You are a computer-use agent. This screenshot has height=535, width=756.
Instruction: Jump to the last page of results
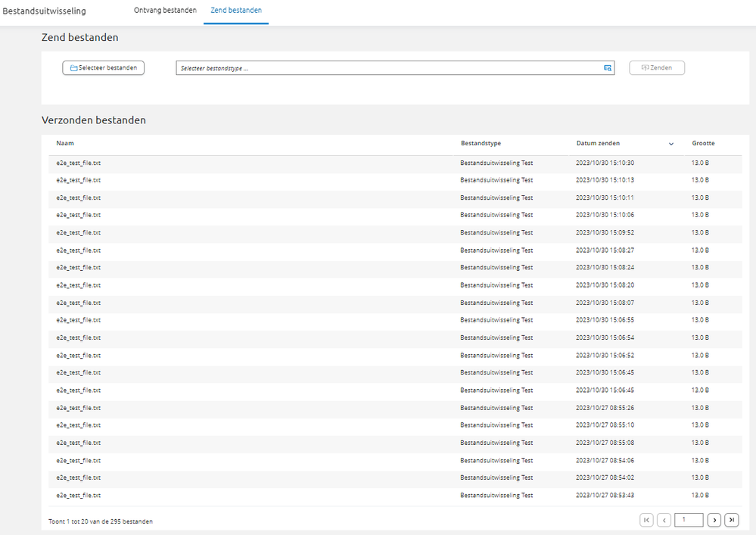click(732, 520)
